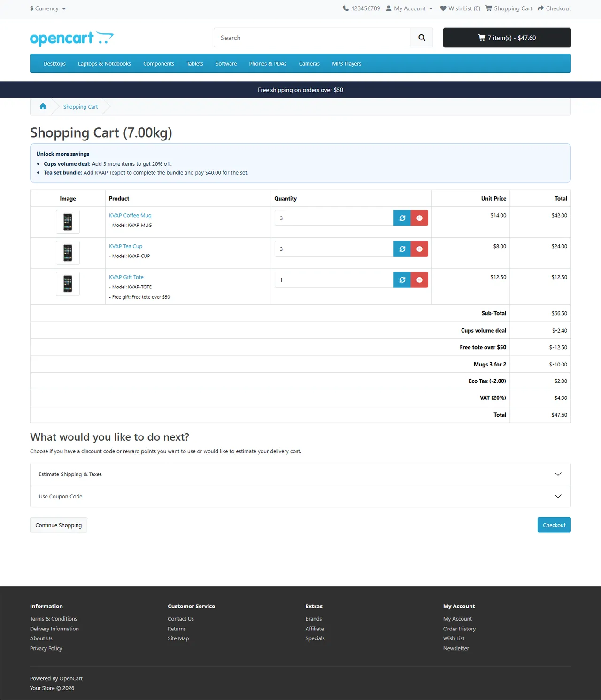Viewport: 601px width, 700px height.
Task: Open the Desktops menu
Action: coord(54,64)
